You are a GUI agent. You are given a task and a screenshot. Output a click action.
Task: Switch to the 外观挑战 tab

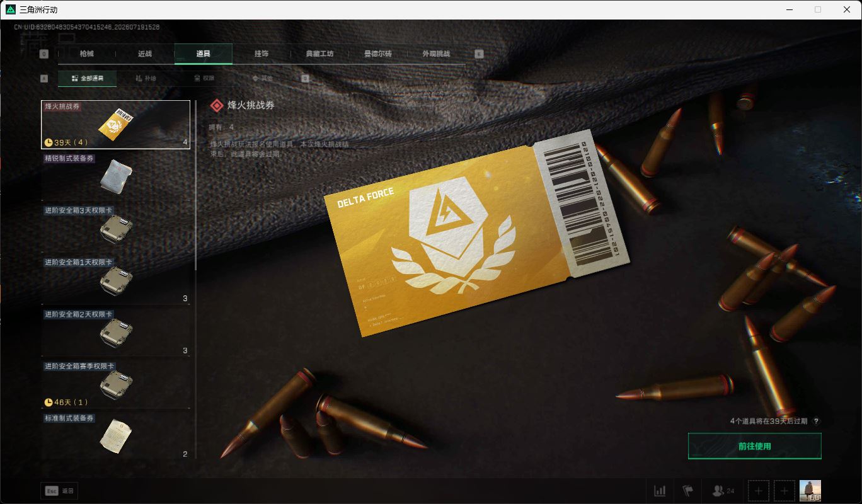coord(436,54)
